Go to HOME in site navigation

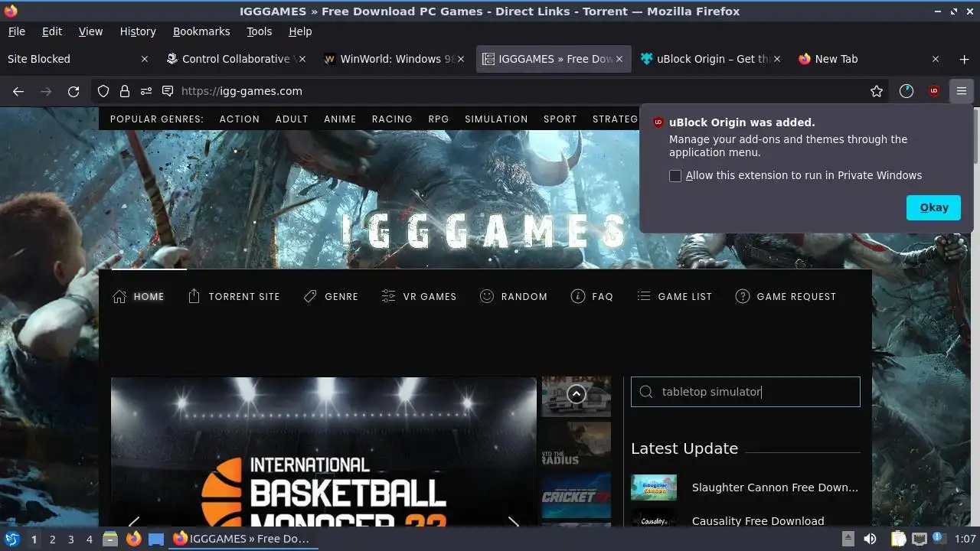(139, 296)
